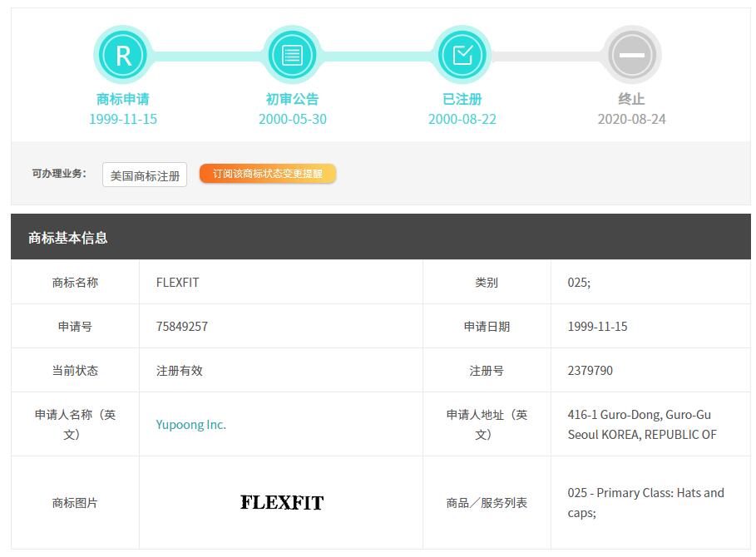Click the 商标图片 field label
This screenshot has height=557, width=756.
coord(75,503)
